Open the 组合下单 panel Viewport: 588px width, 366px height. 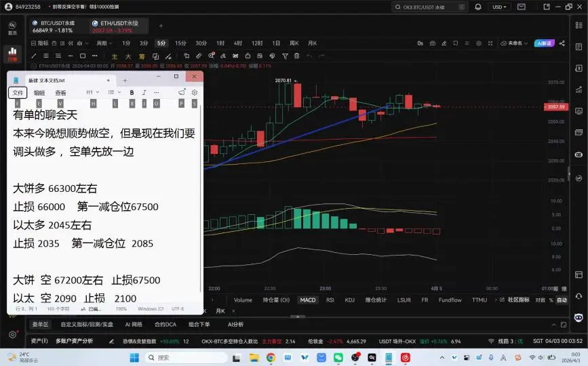point(199,325)
